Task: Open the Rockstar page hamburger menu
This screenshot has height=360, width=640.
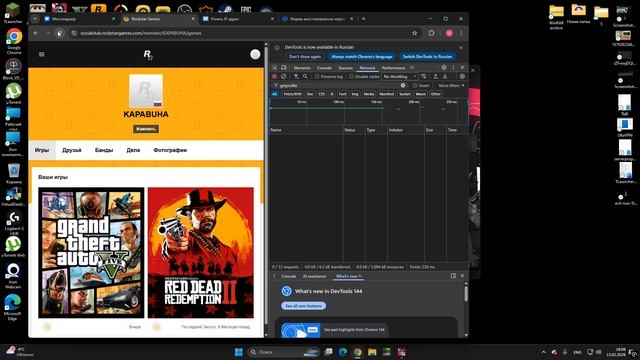Action: coord(42,54)
